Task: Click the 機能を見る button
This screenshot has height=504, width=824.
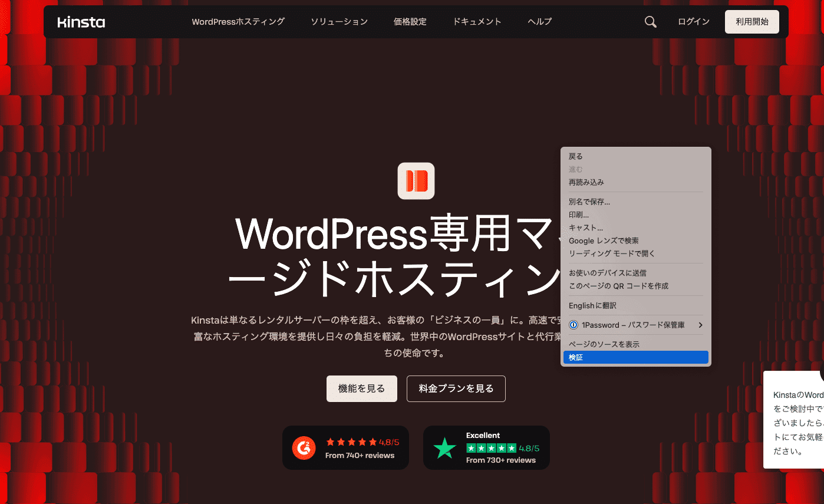Action: pos(362,388)
